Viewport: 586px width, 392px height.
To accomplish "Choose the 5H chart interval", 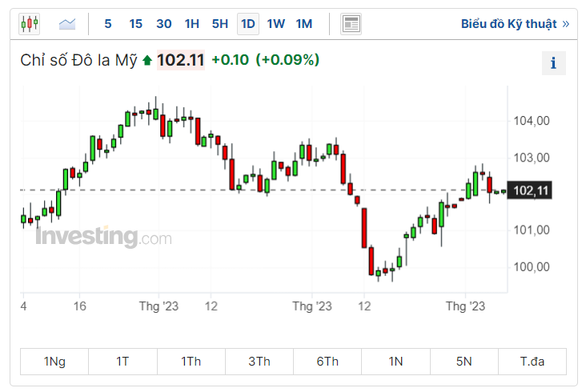I will click(220, 23).
